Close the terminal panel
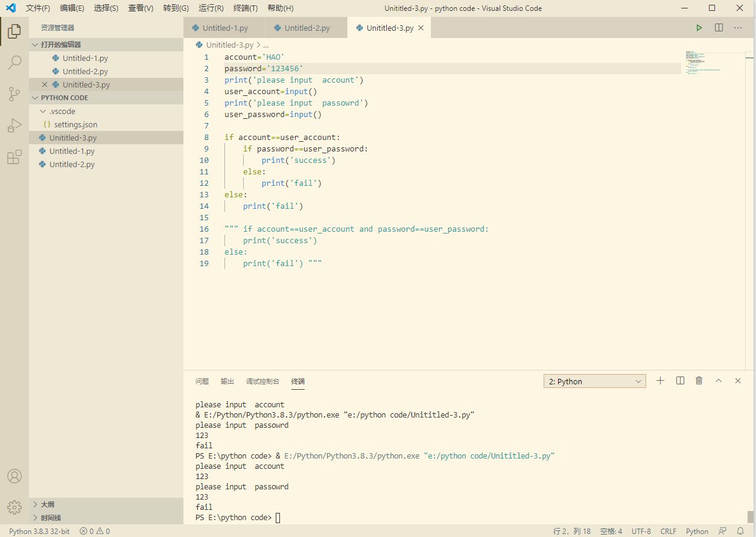This screenshot has width=756, height=537. (x=738, y=381)
